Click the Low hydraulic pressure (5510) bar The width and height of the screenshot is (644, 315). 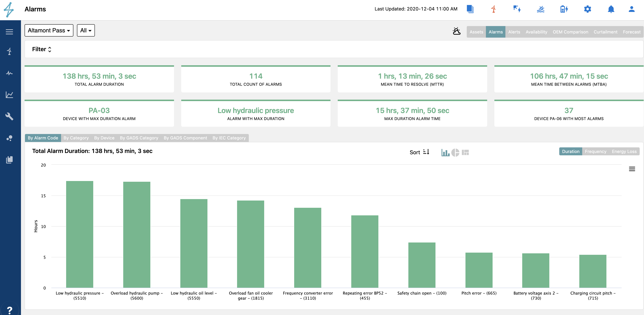click(x=80, y=234)
